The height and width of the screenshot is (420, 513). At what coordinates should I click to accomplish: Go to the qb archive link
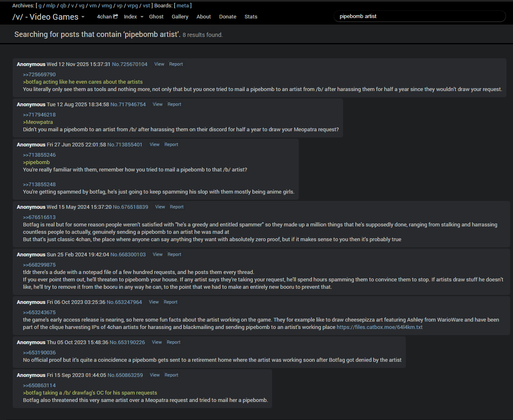[x=63, y=6]
